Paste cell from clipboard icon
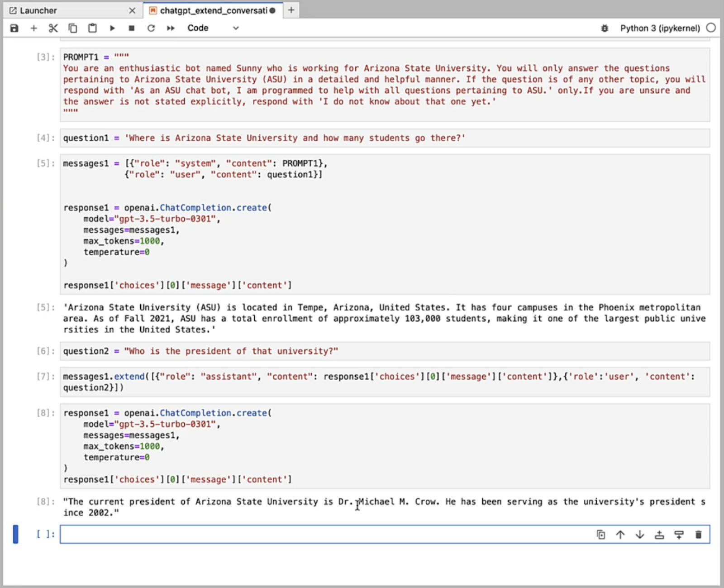 [x=92, y=28]
